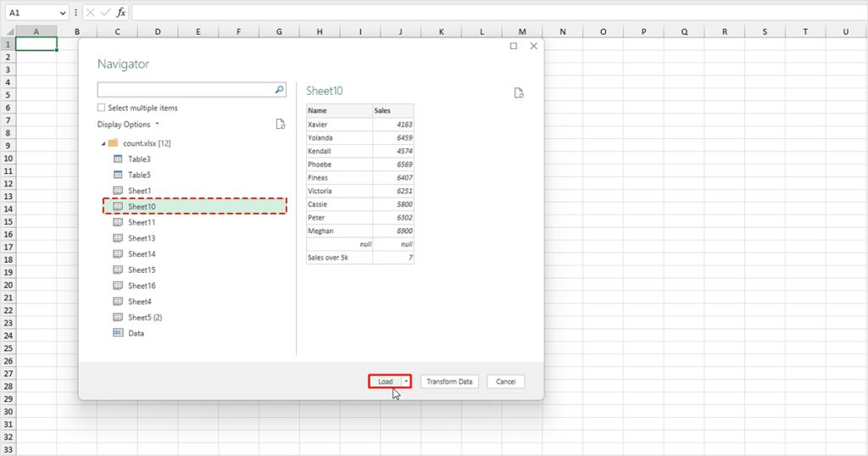Click the cancel X icon in the formula bar
868x456 pixels.
pyautogui.click(x=91, y=12)
